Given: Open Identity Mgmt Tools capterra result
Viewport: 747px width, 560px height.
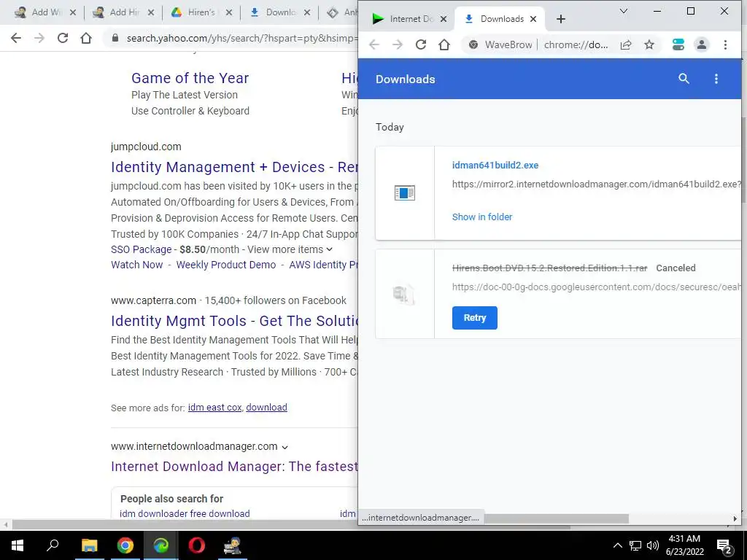Looking at the screenshot, I should click(234, 321).
